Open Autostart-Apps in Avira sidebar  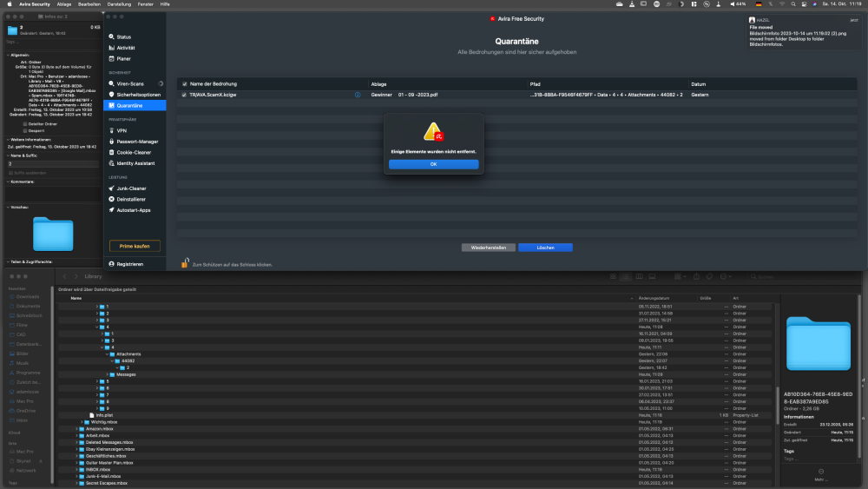coord(134,210)
